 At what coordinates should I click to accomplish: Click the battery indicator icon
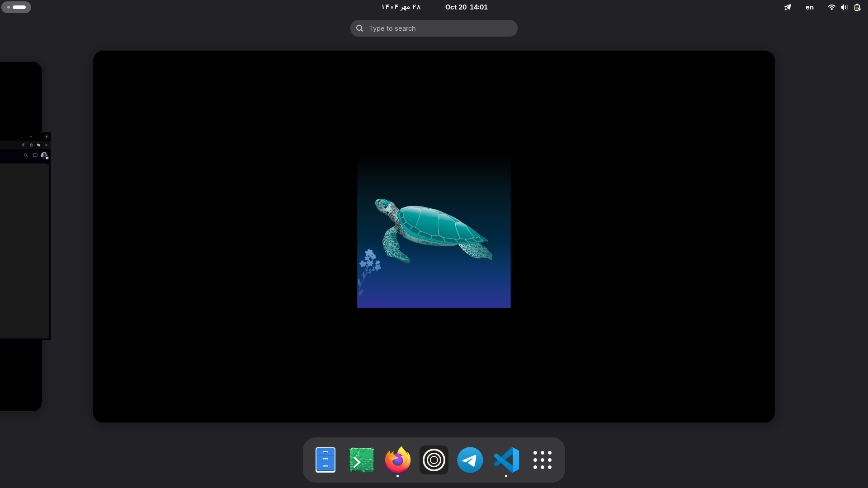click(x=857, y=7)
